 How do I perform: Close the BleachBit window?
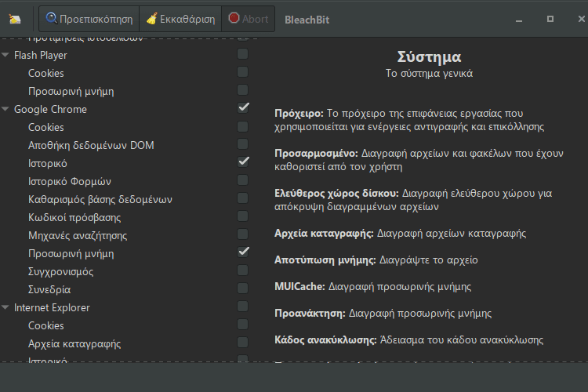click(581, 19)
